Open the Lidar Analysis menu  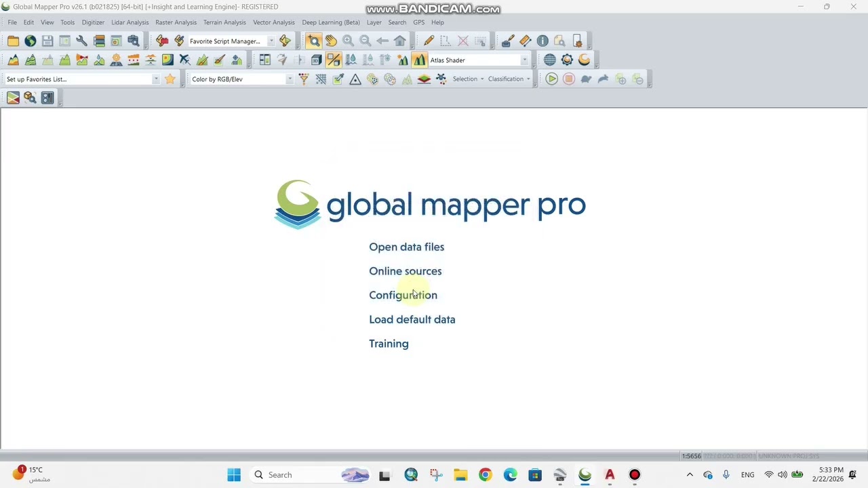tap(130, 22)
